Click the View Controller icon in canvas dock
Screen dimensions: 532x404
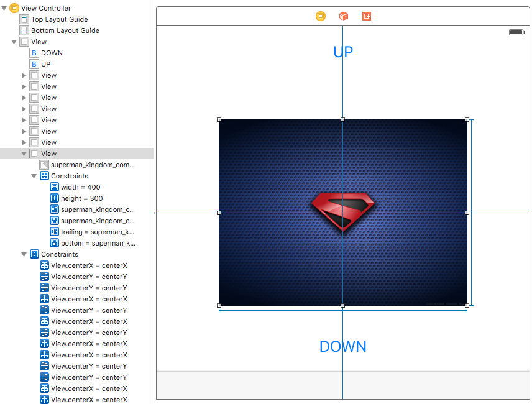pyautogui.click(x=321, y=16)
